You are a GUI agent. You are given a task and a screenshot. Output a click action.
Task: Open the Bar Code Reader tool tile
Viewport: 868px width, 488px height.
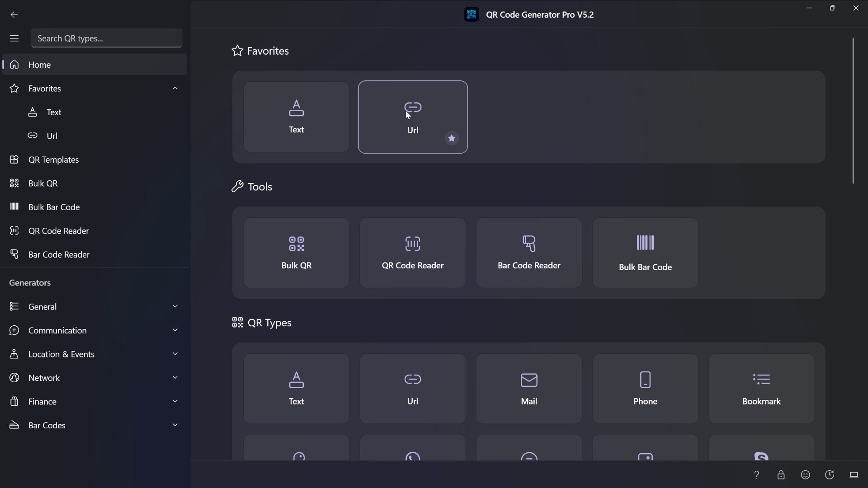click(529, 253)
